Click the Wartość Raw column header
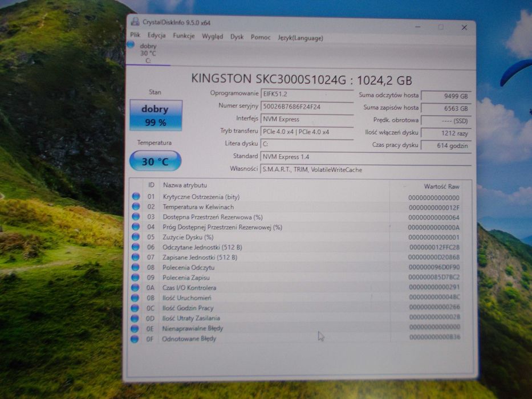This screenshot has height=399, width=532. tap(441, 186)
